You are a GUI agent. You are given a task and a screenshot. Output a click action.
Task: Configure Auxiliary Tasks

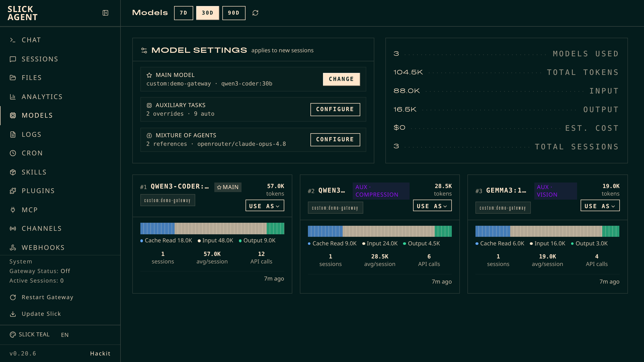coord(335,109)
